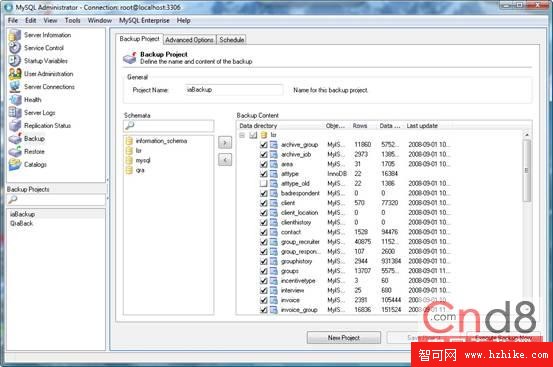Check the atttype_old table checkbox
Viewport: 553px width, 367px height.
click(x=263, y=184)
